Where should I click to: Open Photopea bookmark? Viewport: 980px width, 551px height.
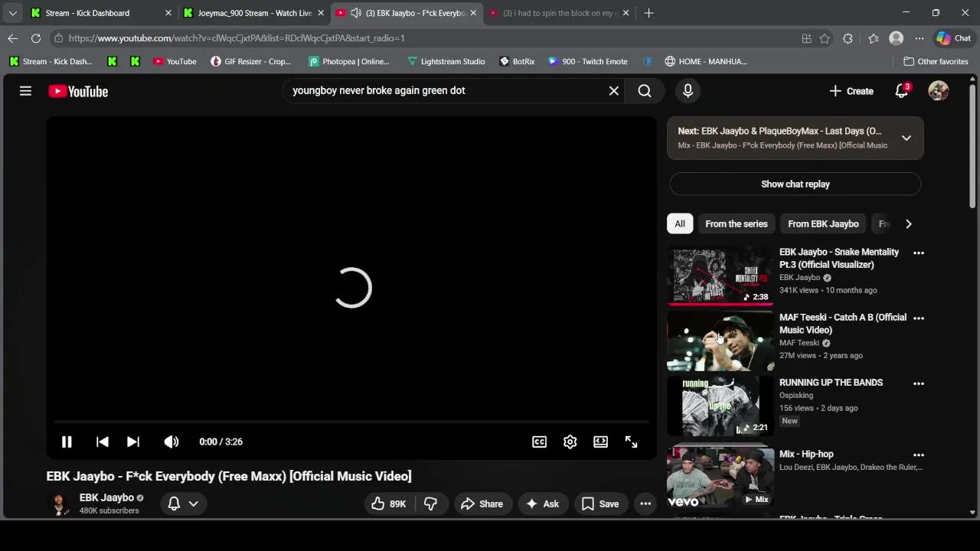[x=348, y=61]
